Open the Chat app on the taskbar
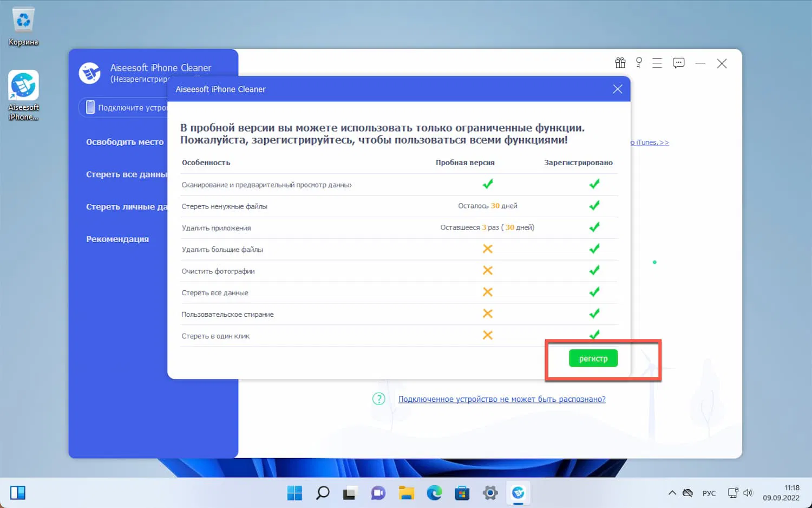 [378, 493]
